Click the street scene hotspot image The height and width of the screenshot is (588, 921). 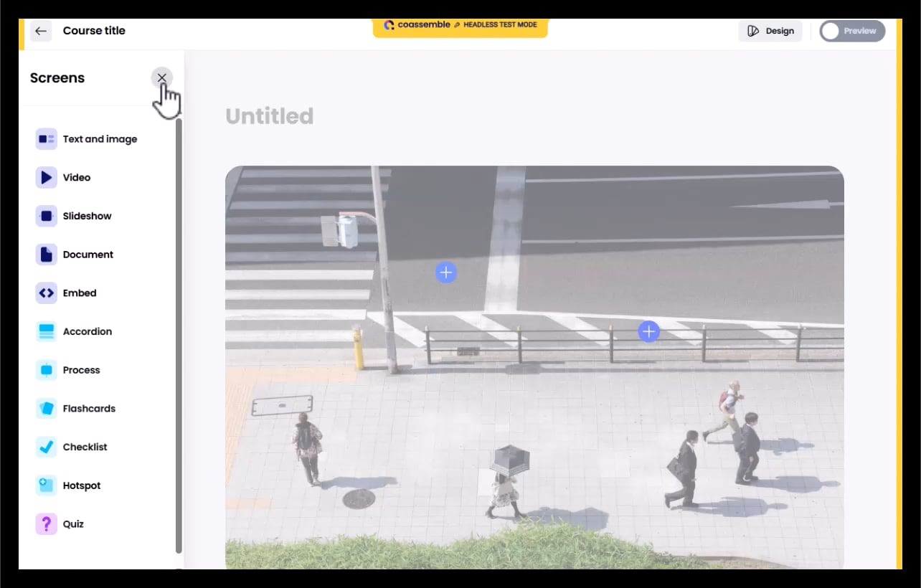[x=534, y=367]
